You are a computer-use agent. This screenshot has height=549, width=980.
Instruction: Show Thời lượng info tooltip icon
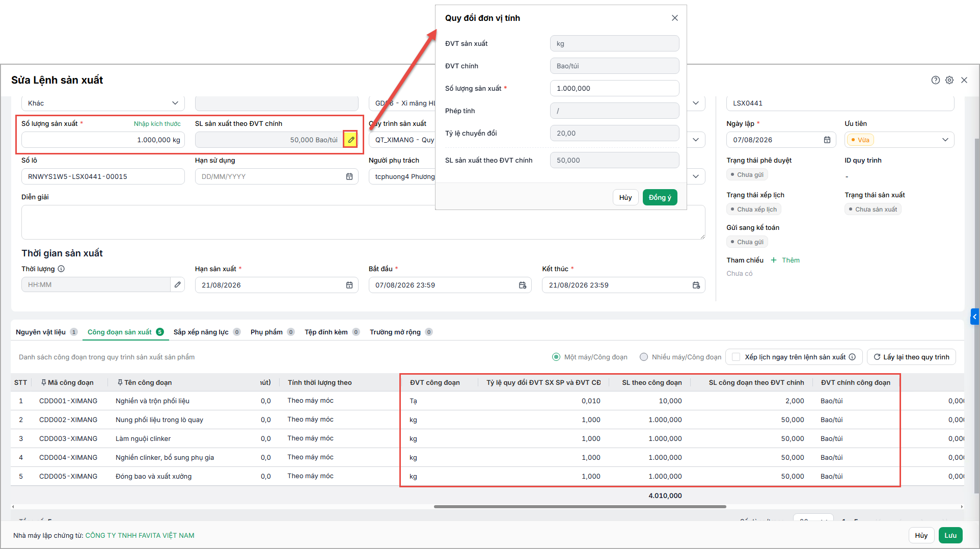(61, 269)
